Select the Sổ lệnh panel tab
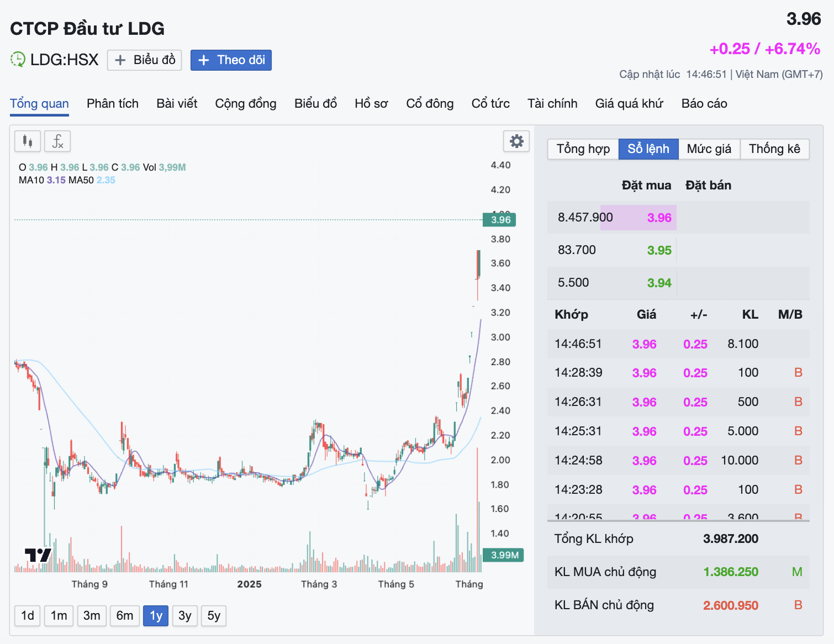Viewport: 834px width, 644px height. tap(648, 149)
